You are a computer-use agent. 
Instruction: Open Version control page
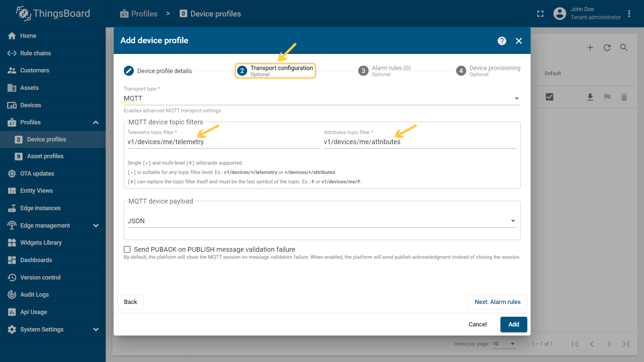(53, 278)
